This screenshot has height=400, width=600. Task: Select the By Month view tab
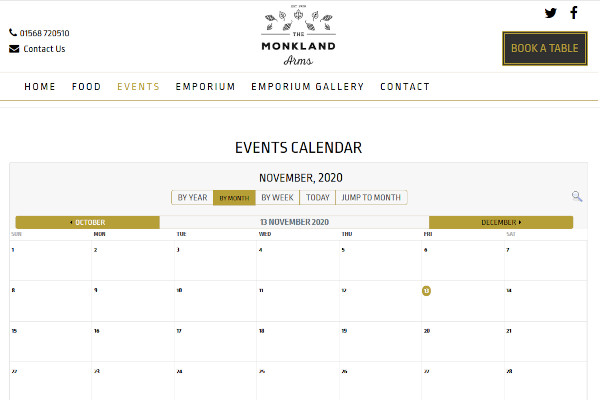click(x=234, y=197)
